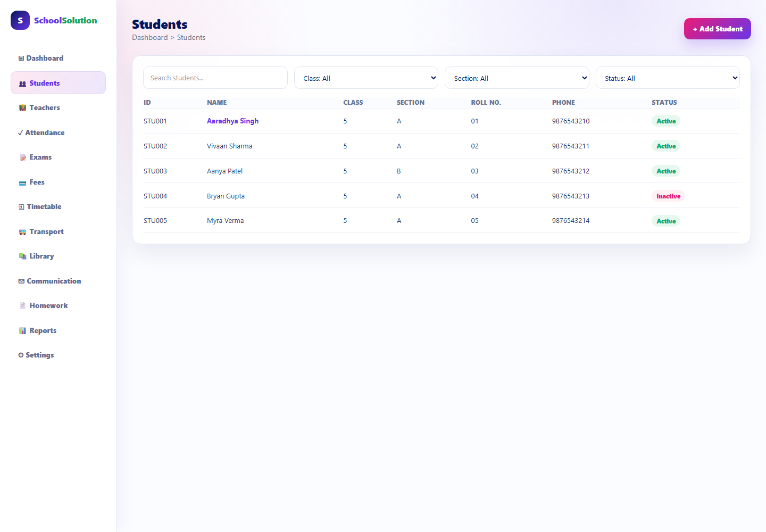The image size is (766, 532).
Task: Click the Inactive status badge for Bryan Gupta
Action: (x=668, y=196)
